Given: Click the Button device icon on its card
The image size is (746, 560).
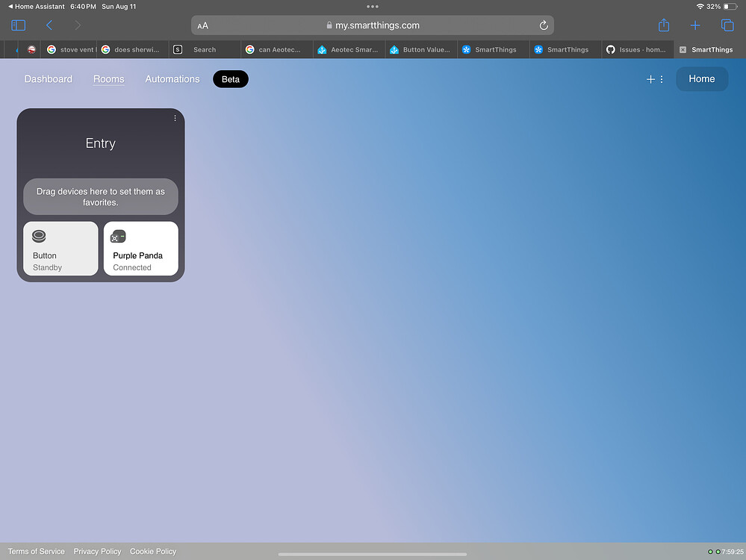Looking at the screenshot, I should [39, 235].
